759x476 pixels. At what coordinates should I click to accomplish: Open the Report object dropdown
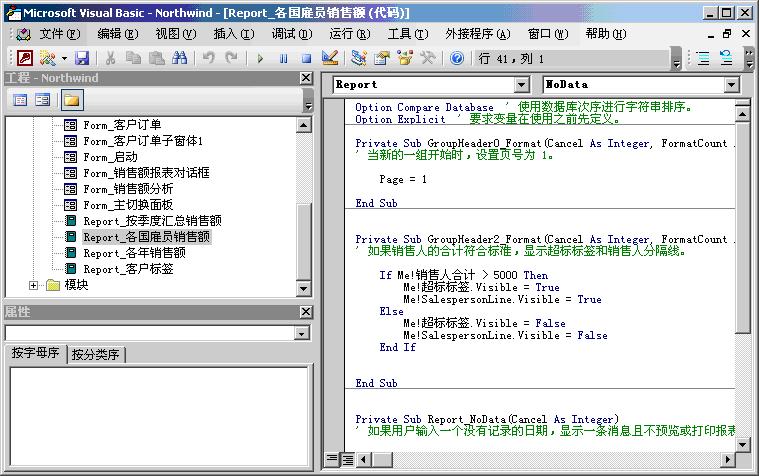521,85
